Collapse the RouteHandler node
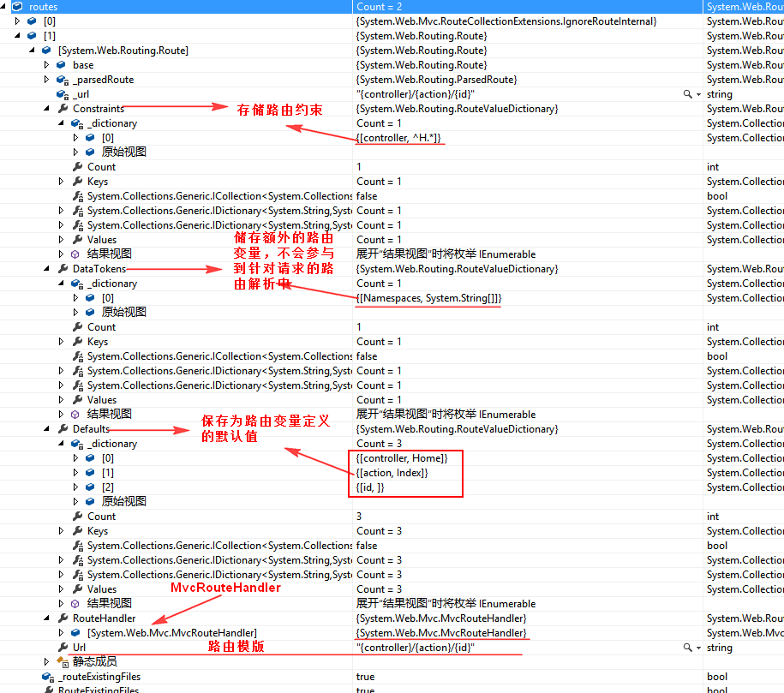Image resolution: width=784 pixels, height=693 pixels. tap(46, 618)
